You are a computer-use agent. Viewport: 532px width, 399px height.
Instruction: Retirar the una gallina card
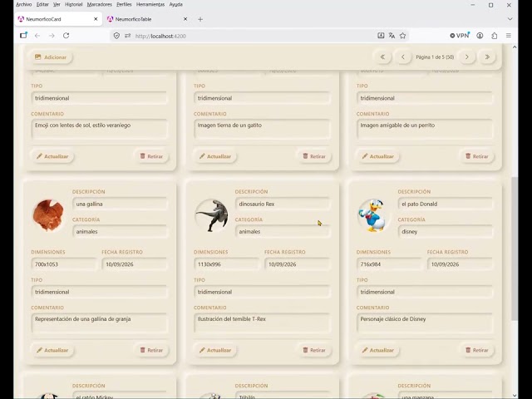click(151, 350)
